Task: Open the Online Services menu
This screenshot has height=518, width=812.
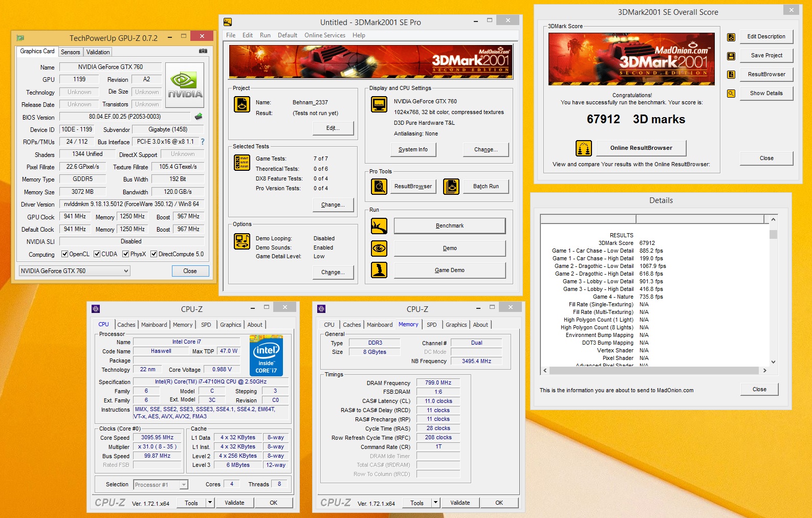Action: (x=325, y=35)
